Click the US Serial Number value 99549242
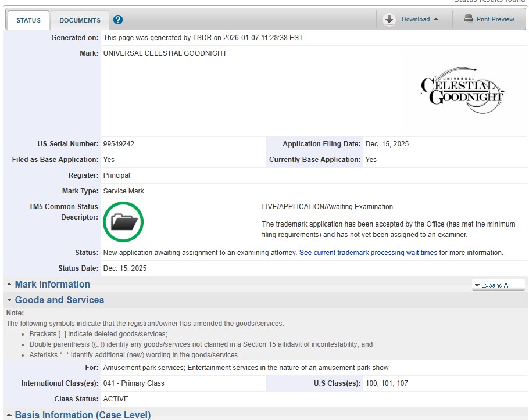This screenshot has height=420, width=529. point(119,144)
